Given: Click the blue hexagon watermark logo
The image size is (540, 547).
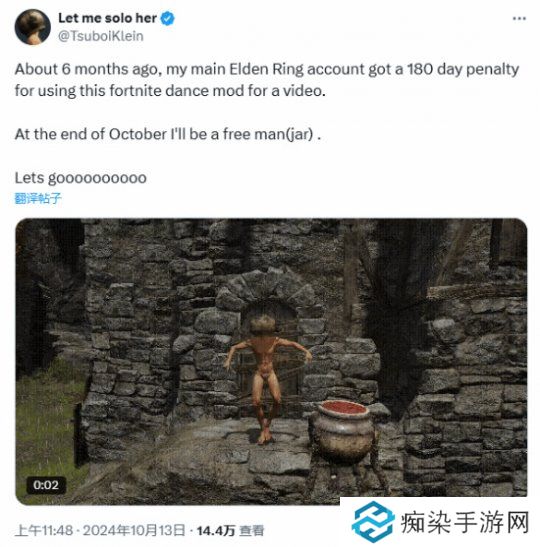Looking at the screenshot, I should 373,522.
